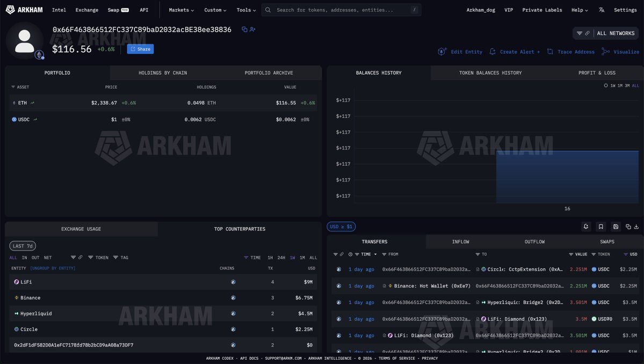Expand the Markets dropdown menu
This screenshot has height=364, width=644.
point(181,10)
